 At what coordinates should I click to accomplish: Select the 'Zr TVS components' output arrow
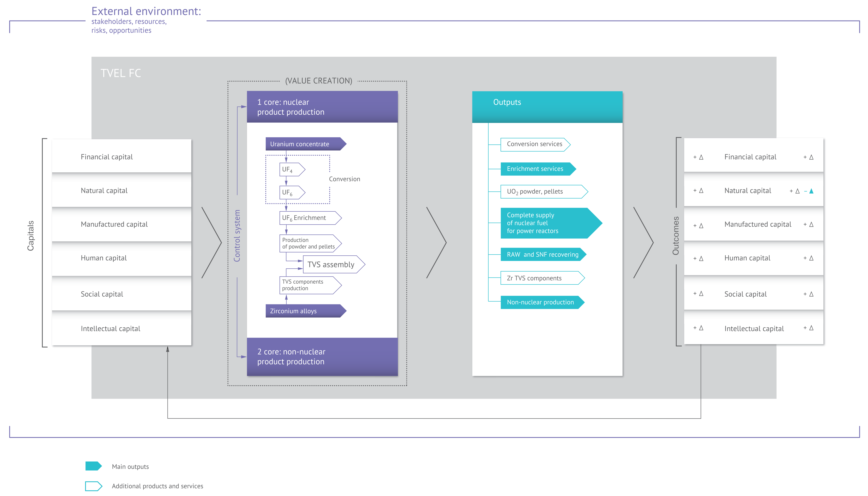click(543, 278)
